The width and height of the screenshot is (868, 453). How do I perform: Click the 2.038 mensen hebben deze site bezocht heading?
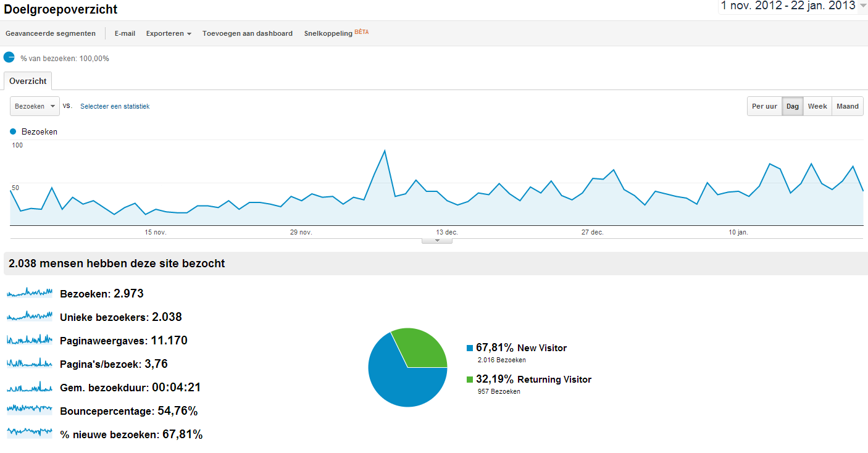[x=117, y=264]
